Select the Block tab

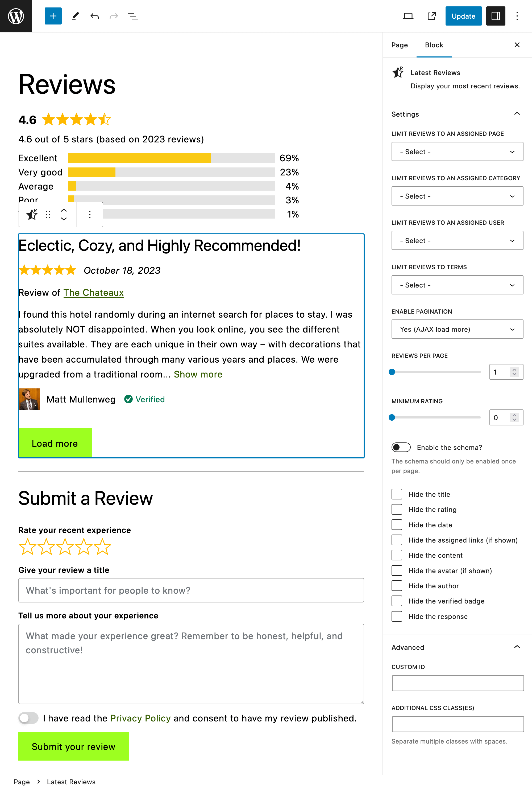[434, 45]
